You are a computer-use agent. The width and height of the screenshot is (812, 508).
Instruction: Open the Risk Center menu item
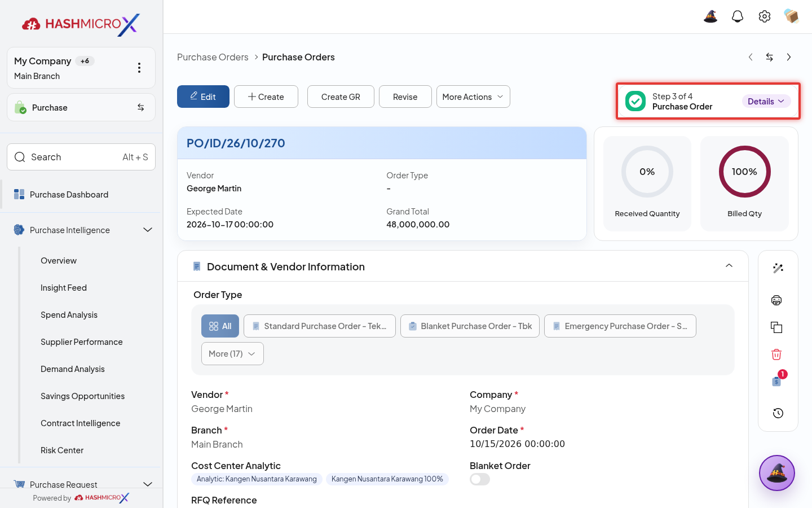tap(62, 450)
